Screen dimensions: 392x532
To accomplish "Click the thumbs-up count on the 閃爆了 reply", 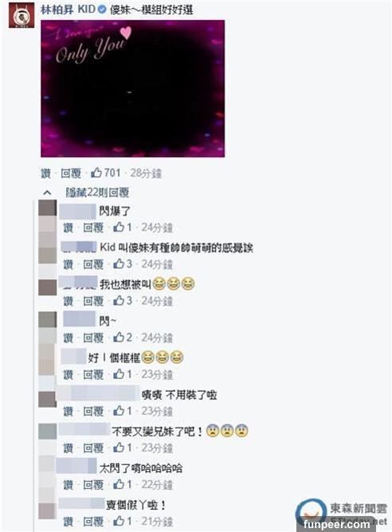I will point(129,227).
